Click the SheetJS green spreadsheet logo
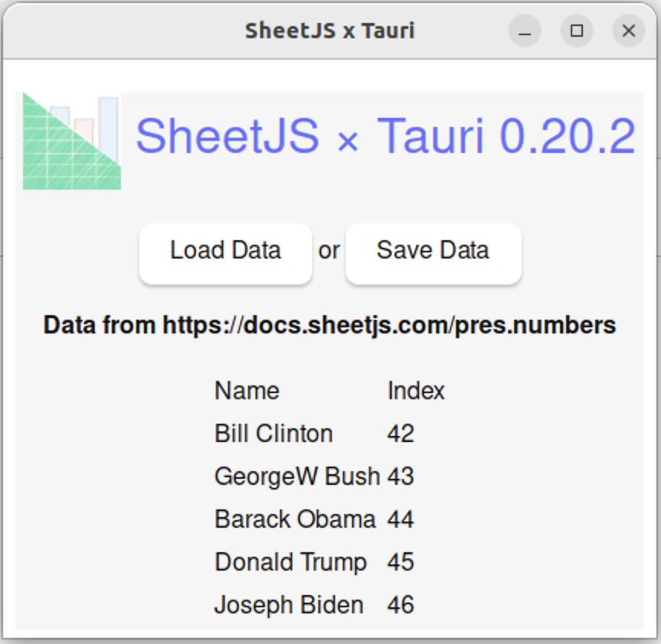 [x=71, y=141]
